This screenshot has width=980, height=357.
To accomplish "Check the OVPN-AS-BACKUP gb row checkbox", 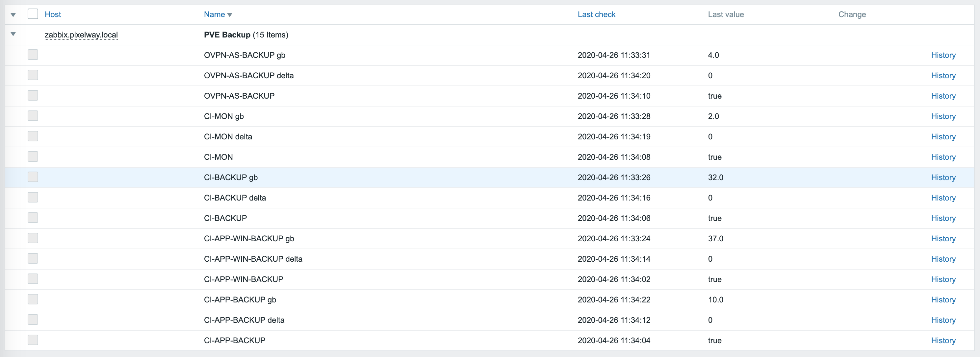I will click(33, 55).
